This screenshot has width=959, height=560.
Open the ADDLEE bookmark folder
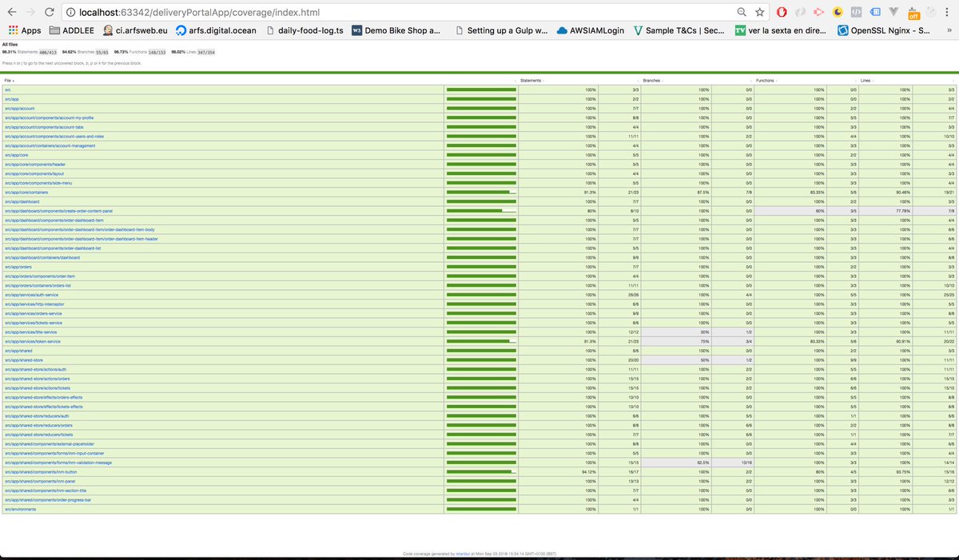click(x=70, y=30)
